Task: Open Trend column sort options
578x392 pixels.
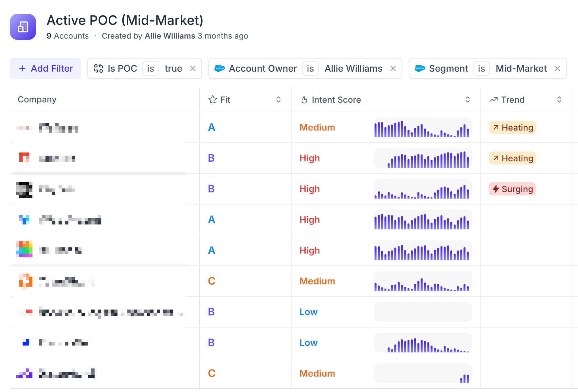Action: [559, 99]
